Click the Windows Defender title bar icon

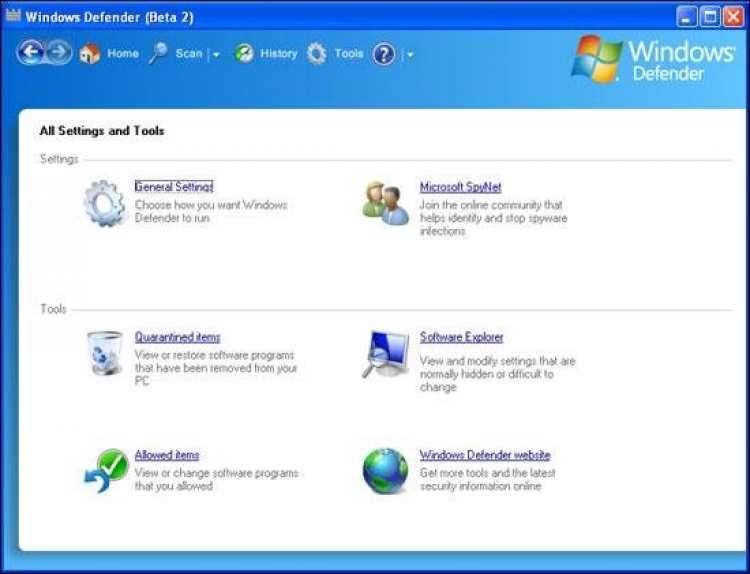pos(13,16)
